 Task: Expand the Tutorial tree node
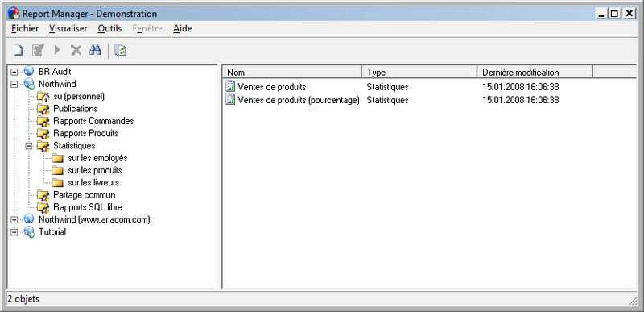[14, 232]
